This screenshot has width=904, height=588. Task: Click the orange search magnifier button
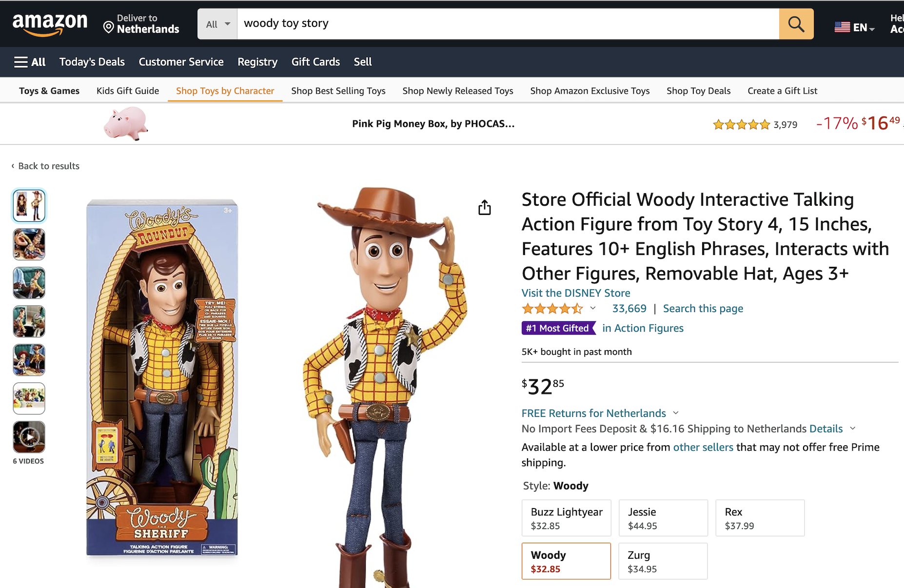pyautogui.click(x=796, y=24)
